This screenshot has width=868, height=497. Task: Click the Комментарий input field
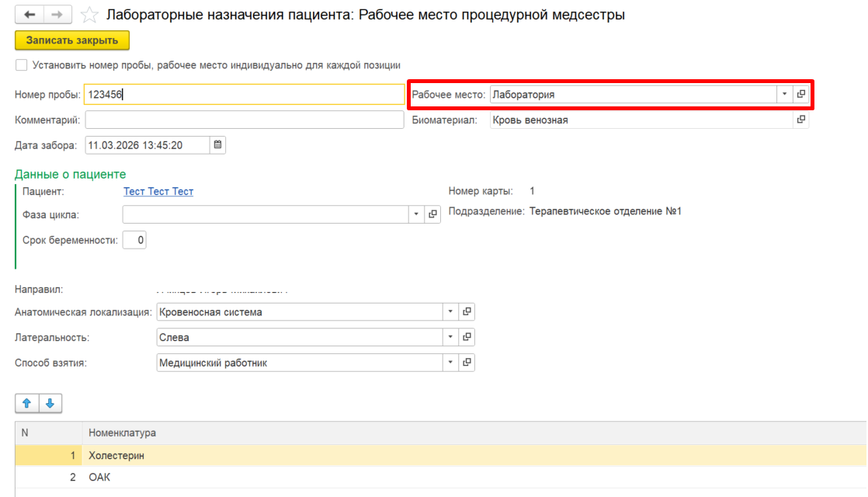point(245,120)
